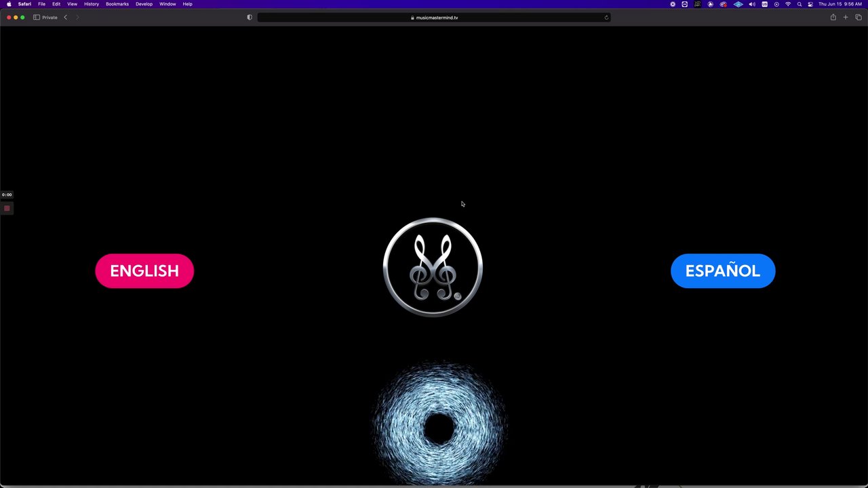Image resolution: width=868 pixels, height=488 pixels.
Task: Click the musicmastermind.tv address bar
Action: (434, 18)
